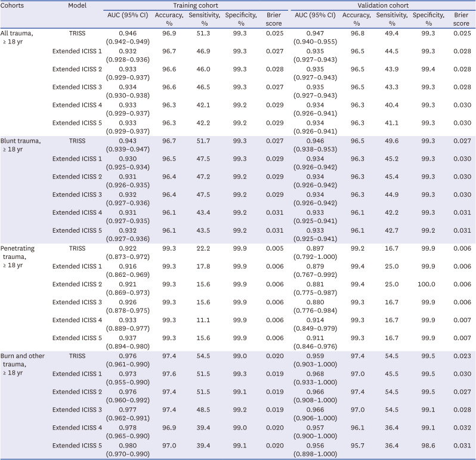The width and height of the screenshot is (476, 460).
Task: Click the Validation cohort header
Action: [x=382, y=5]
